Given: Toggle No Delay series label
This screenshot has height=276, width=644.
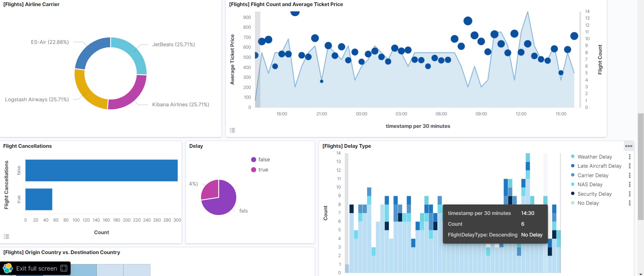Looking at the screenshot, I should pos(588,203).
